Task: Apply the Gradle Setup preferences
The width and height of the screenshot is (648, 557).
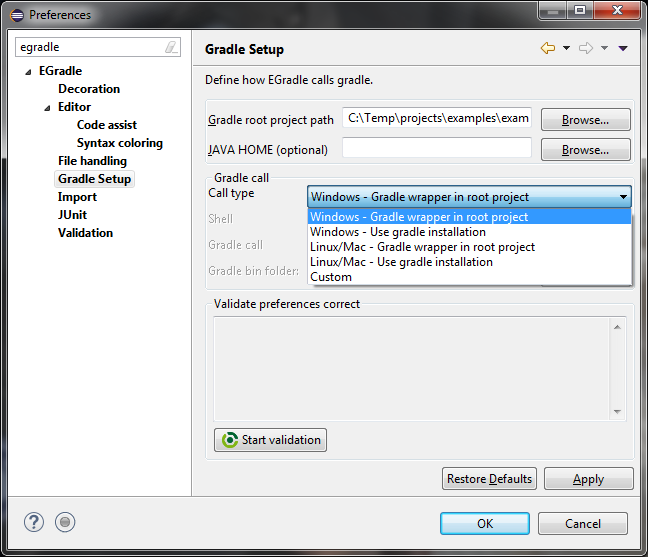Action: pyautogui.click(x=588, y=479)
